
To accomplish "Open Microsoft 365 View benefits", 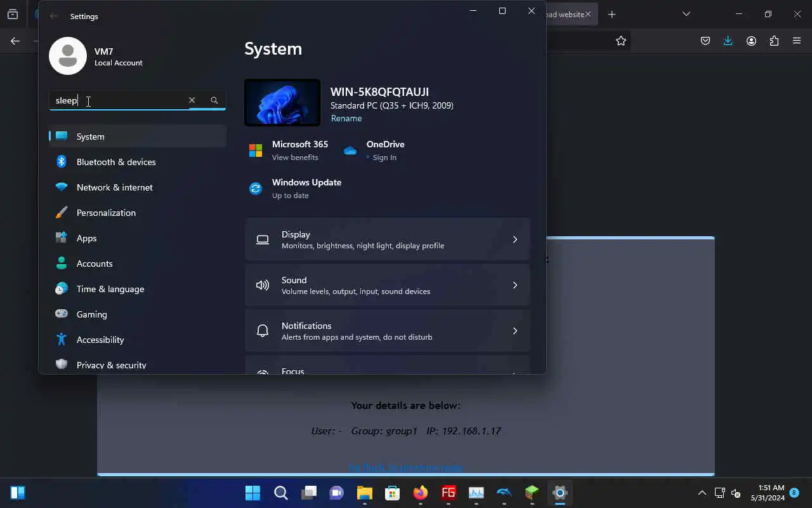I will coord(295,157).
